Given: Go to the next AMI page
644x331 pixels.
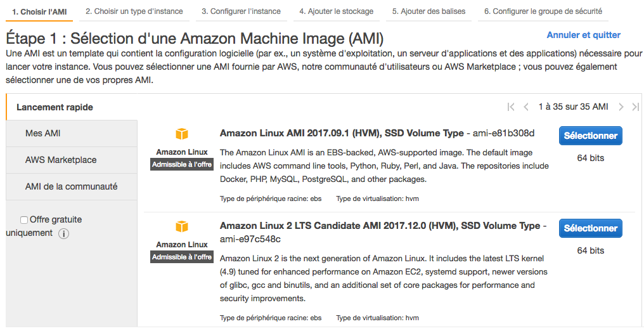Looking at the screenshot, I should (621, 107).
